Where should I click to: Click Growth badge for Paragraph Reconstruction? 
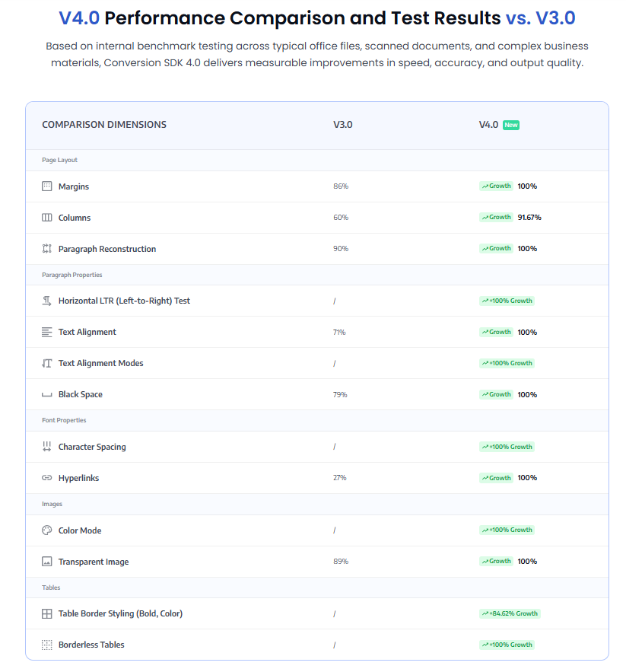(496, 249)
